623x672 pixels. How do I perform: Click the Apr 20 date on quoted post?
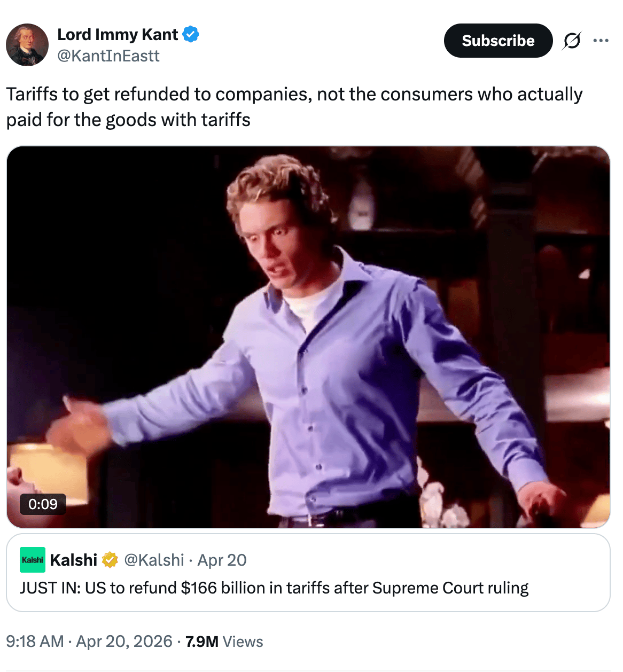(222, 560)
